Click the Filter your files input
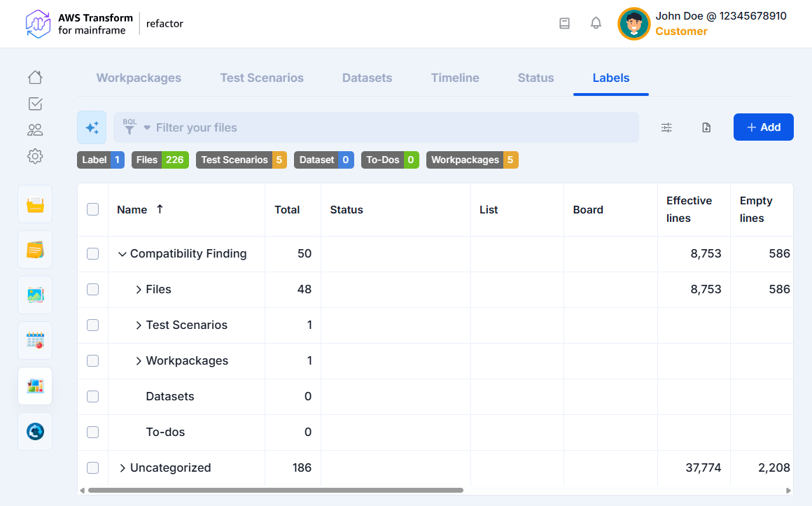 pos(392,127)
